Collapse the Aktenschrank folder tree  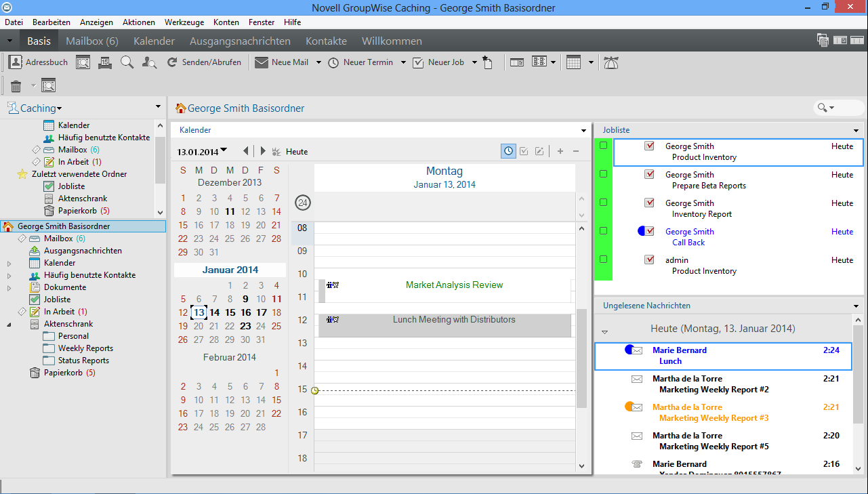pyautogui.click(x=9, y=324)
